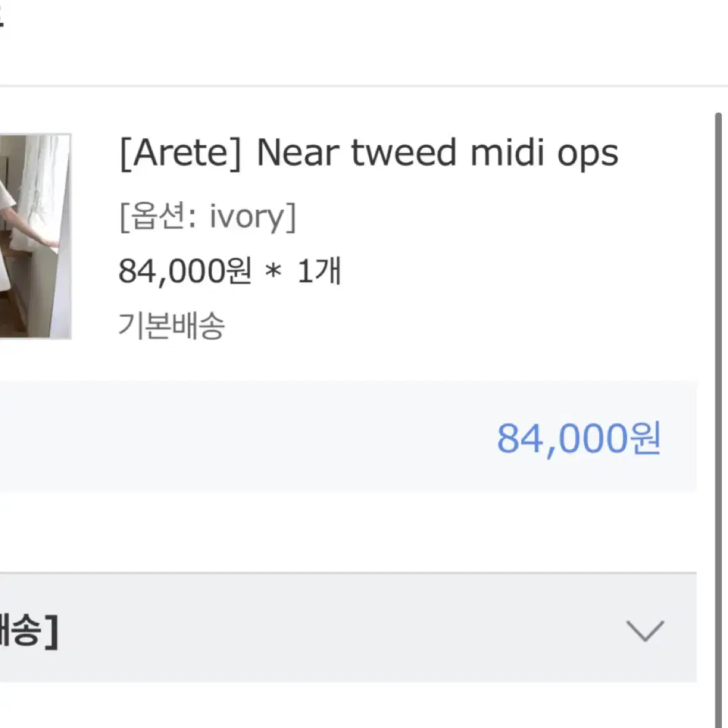Click the asterisk between price and quantity
Screen dimensions: 728x728
click(x=273, y=271)
